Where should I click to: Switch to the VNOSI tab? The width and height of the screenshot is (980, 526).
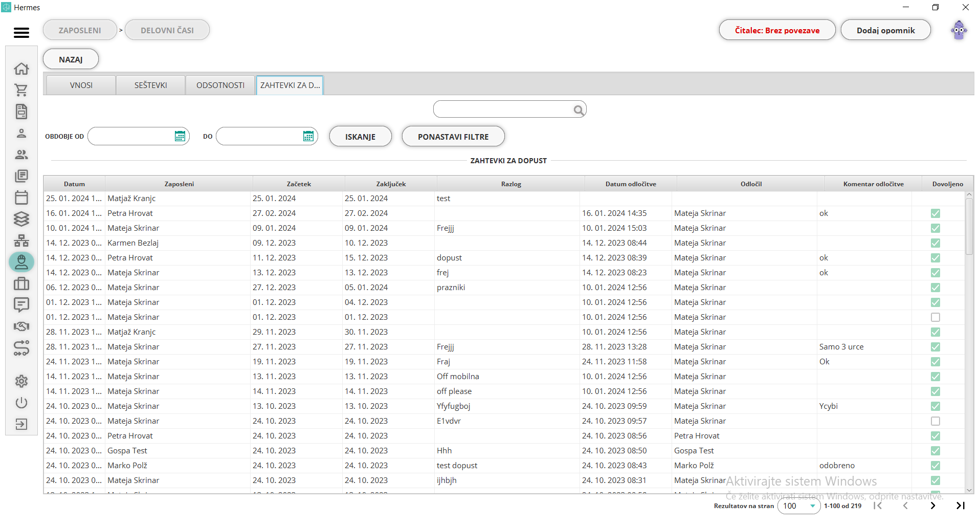coord(81,85)
